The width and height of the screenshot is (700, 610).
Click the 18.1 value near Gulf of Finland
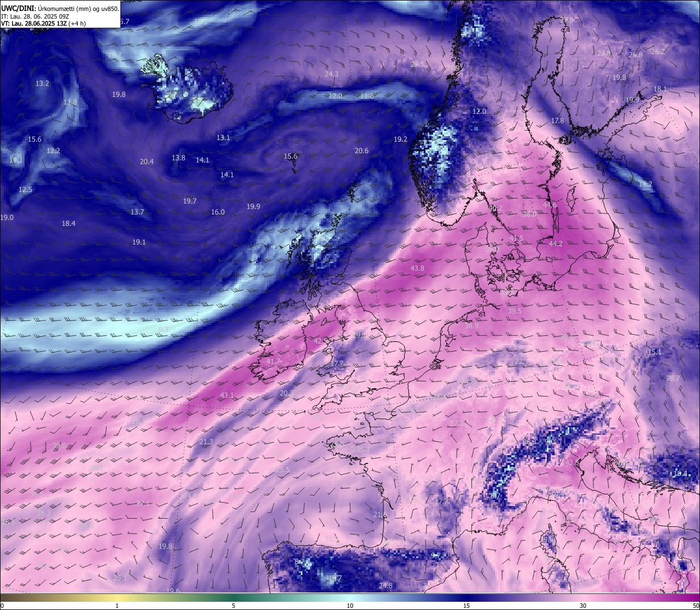660,89
